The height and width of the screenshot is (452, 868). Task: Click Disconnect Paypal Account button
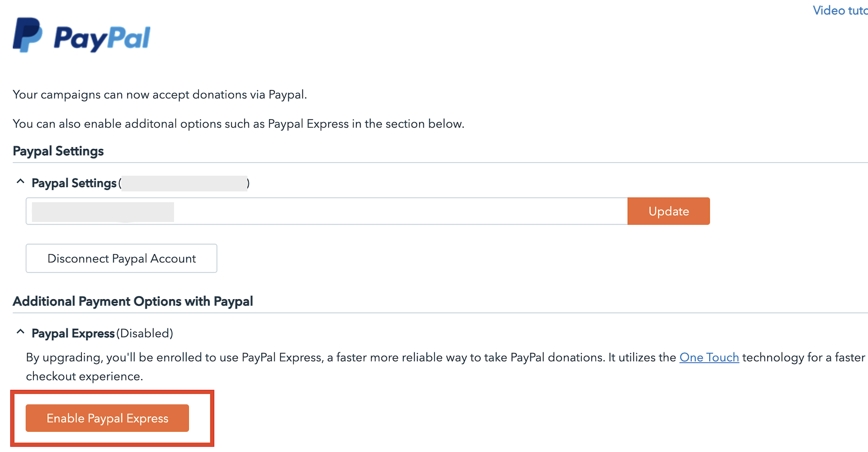pos(121,258)
